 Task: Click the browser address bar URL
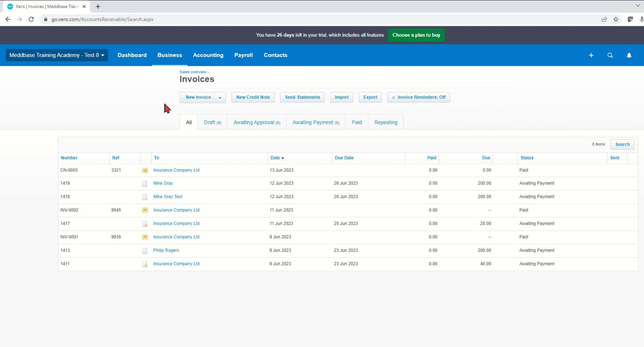(x=102, y=19)
